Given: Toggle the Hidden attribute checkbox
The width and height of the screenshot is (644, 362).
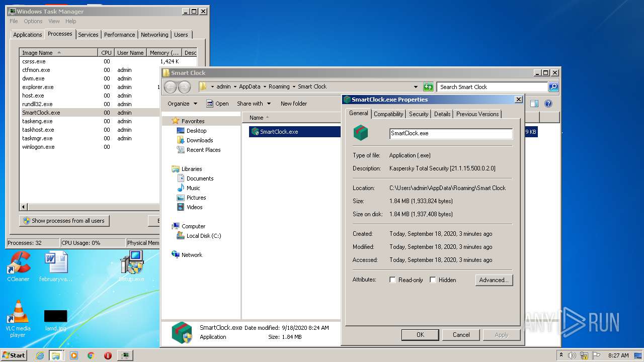Looking at the screenshot, I should coord(433,280).
